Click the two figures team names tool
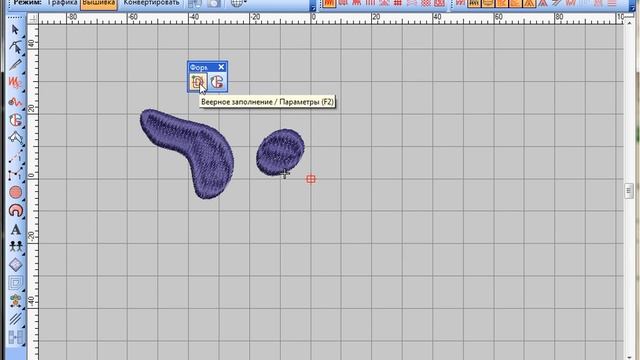640x360 pixels. pyautogui.click(x=16, y=246)
